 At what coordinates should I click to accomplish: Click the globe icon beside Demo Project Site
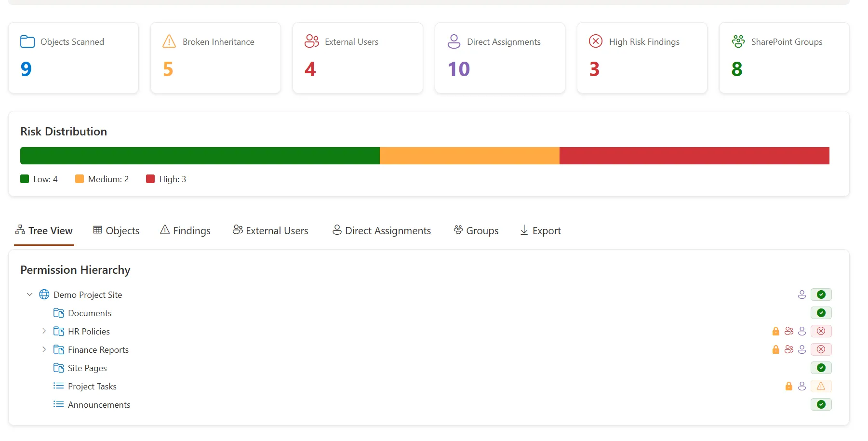point(44,294)
